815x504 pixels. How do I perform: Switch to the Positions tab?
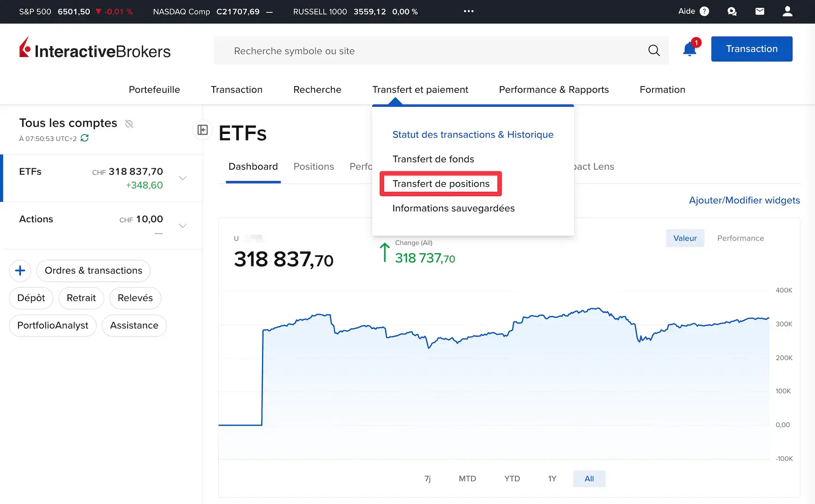coord(314,166)
